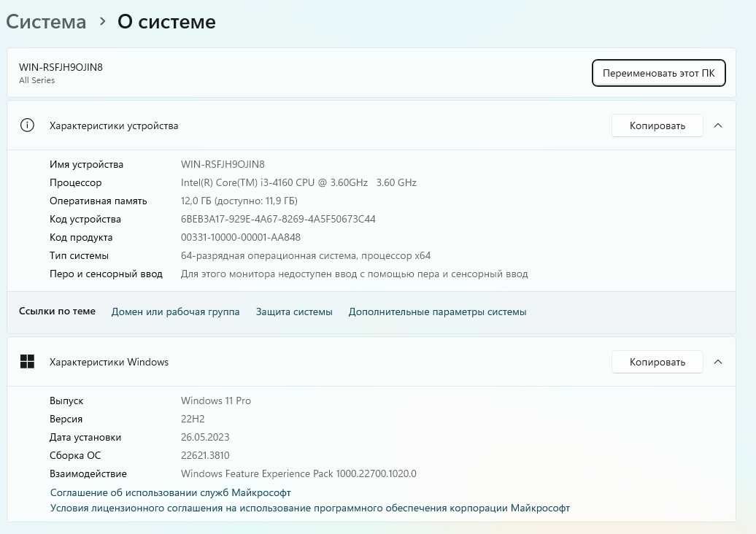Screen dimensions: 756x534
Task: Click the Версия label
Action: pos(66,419)
